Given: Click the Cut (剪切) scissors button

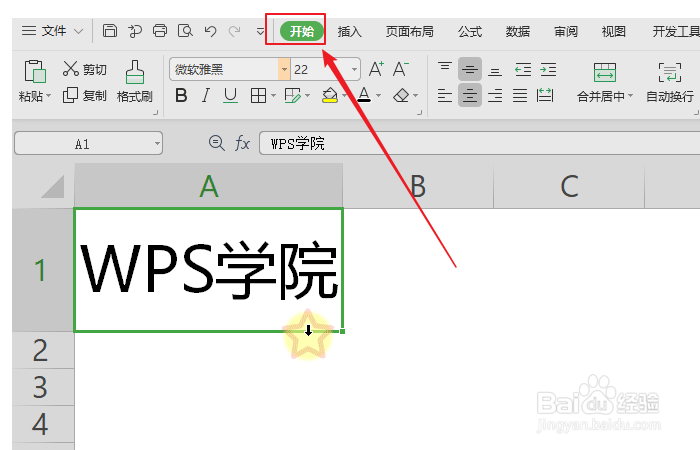Looking at the screenshot, I should (x=84, y=69).
